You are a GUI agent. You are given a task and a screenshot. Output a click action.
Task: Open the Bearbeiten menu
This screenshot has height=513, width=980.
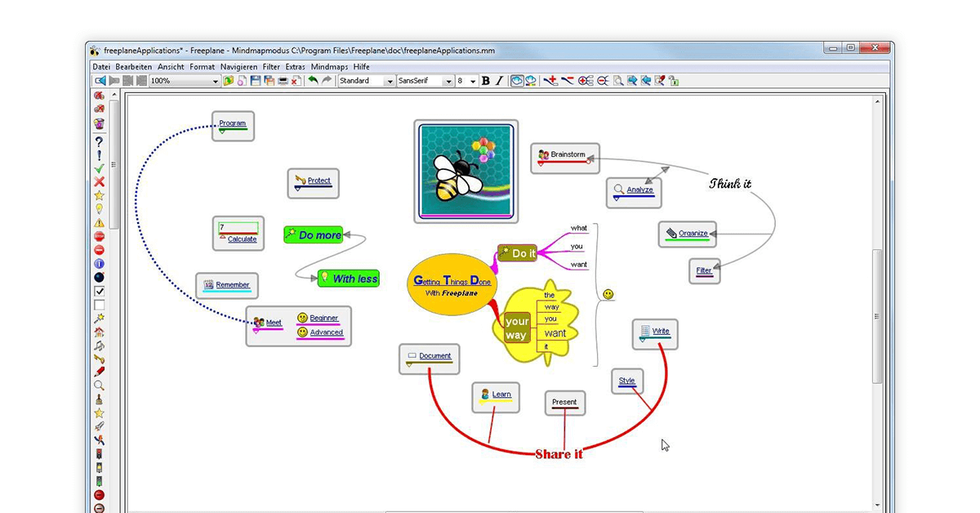[x=133, y=67]
